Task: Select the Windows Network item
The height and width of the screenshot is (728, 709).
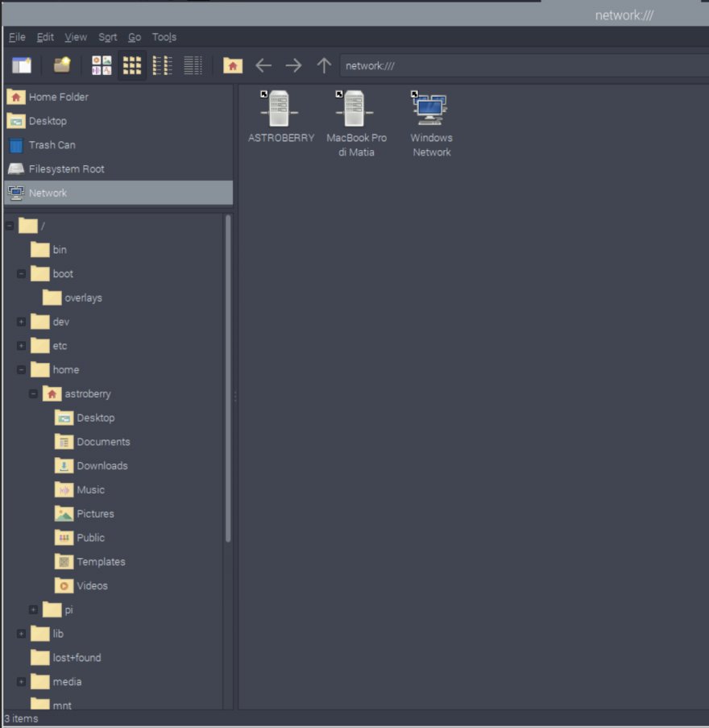Action: (x=431, y=123)
